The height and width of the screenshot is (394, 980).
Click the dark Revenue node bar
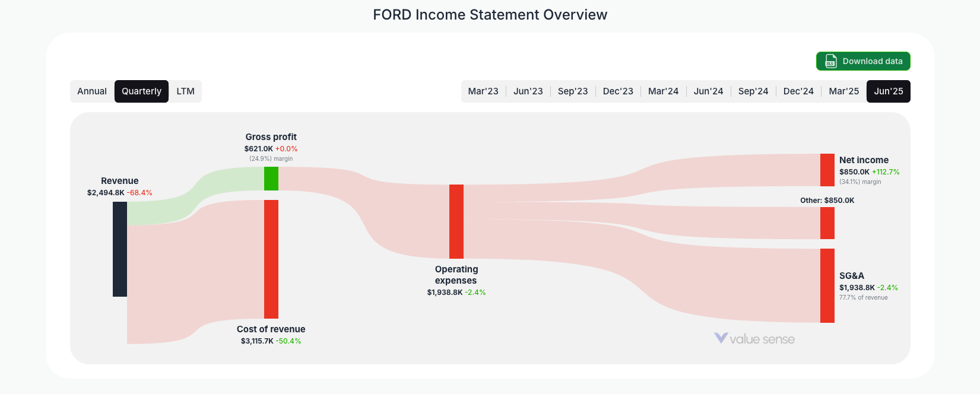119,249
